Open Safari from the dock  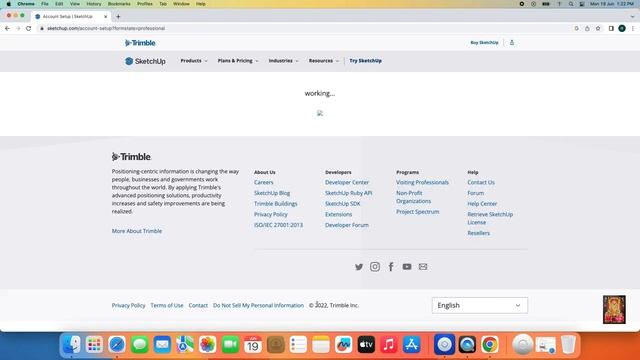coord(117,344)
